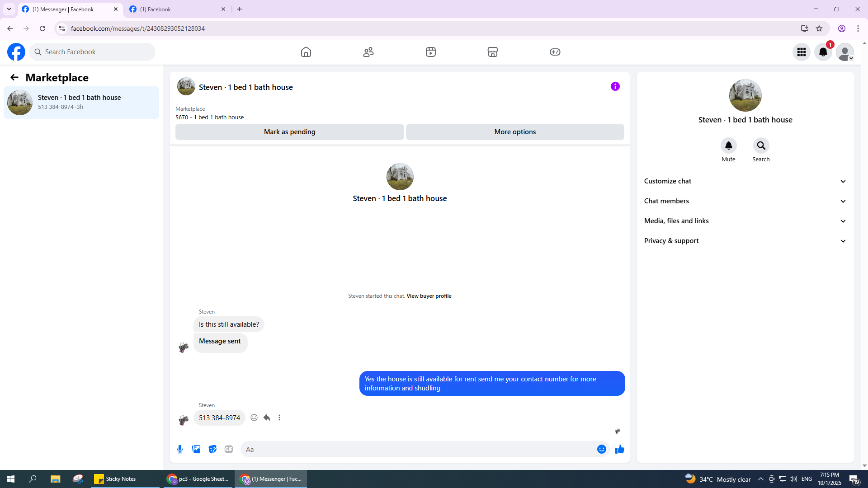Install app icon in address bar
This screenshot has width=868, height=488.
[804, 28]
